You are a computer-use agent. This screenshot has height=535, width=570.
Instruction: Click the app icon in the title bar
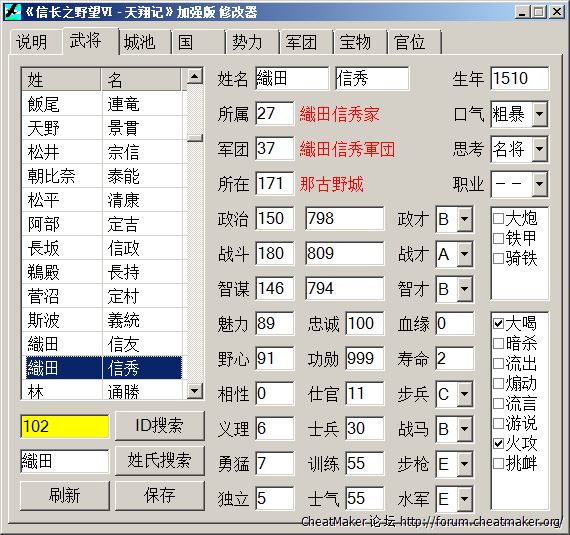point(12,12)
